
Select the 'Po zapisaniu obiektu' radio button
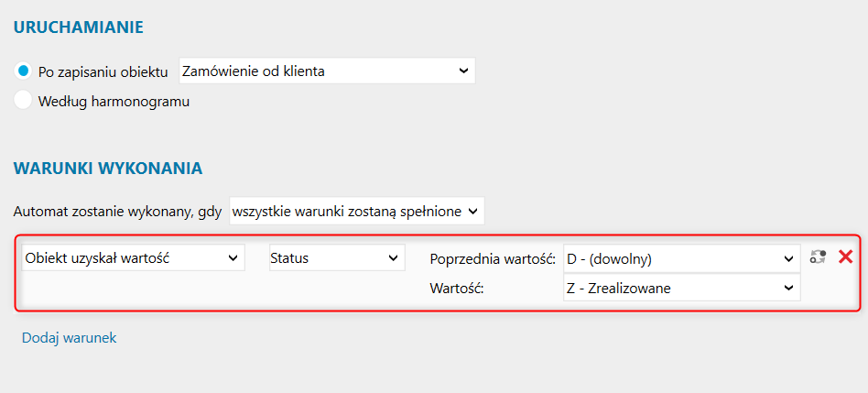(x=23, y=71)
